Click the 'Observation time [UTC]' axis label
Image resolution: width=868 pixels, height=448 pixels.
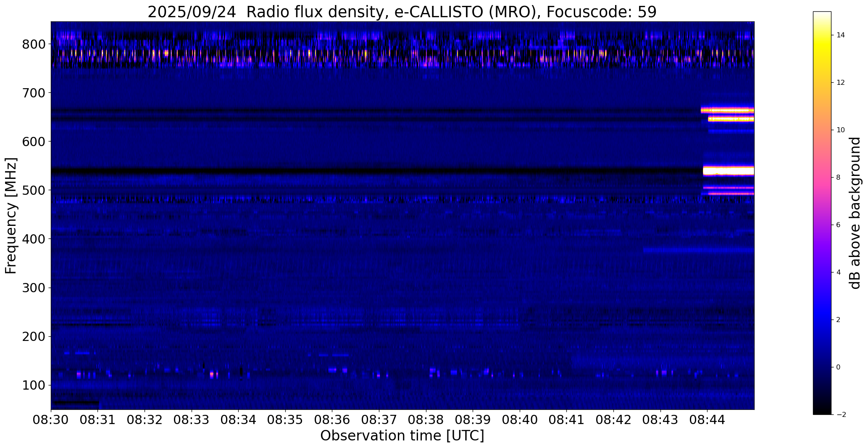(x=402, y=436)
